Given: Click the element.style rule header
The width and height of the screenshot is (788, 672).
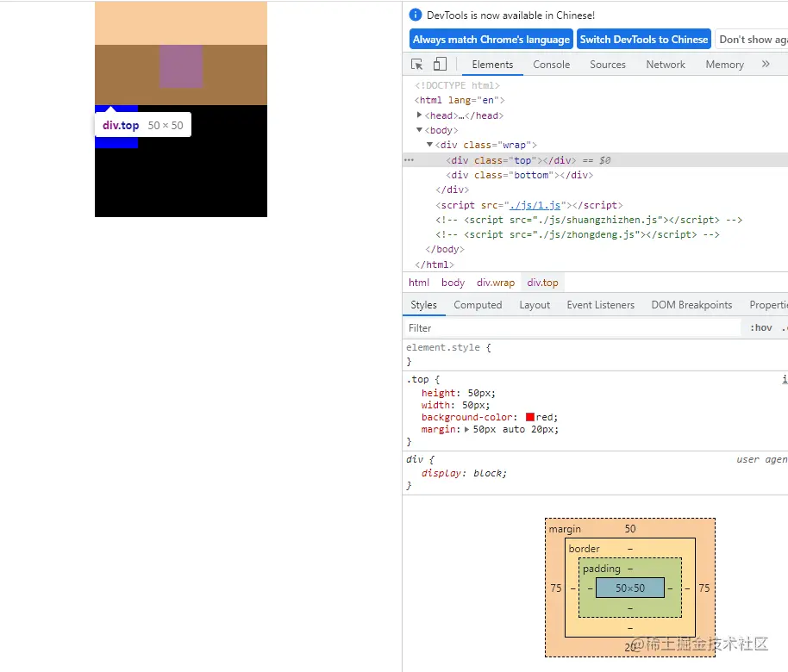Looking at the screenshot, I should [448, 347].
